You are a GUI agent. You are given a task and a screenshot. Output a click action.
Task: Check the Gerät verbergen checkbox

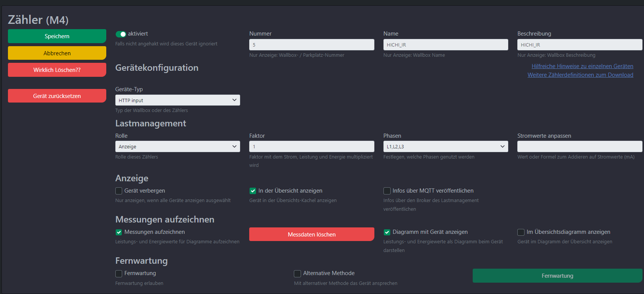pyautogui.click(x=119, y=191)
